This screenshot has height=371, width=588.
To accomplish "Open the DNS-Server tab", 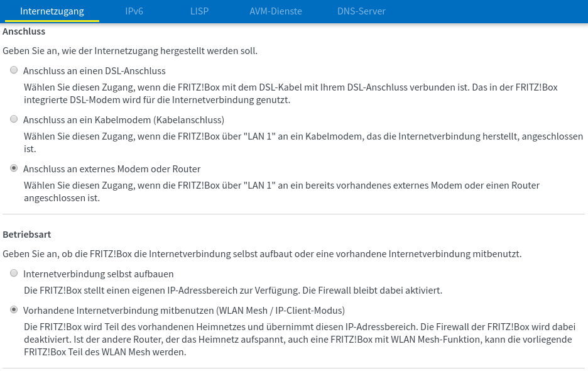I will (361, 11).
